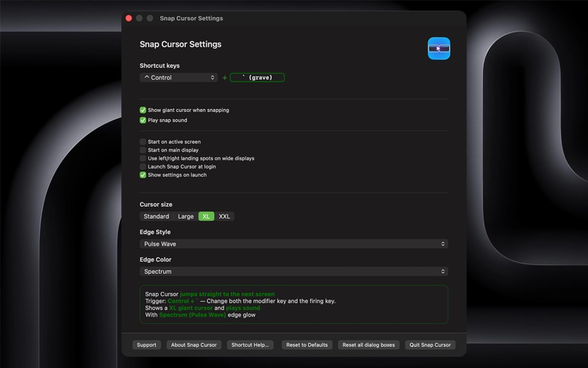Image resolution: width=588 pixels, height=368 pixels.
Task: Enable Start on main display
Action: pos(143,150)
